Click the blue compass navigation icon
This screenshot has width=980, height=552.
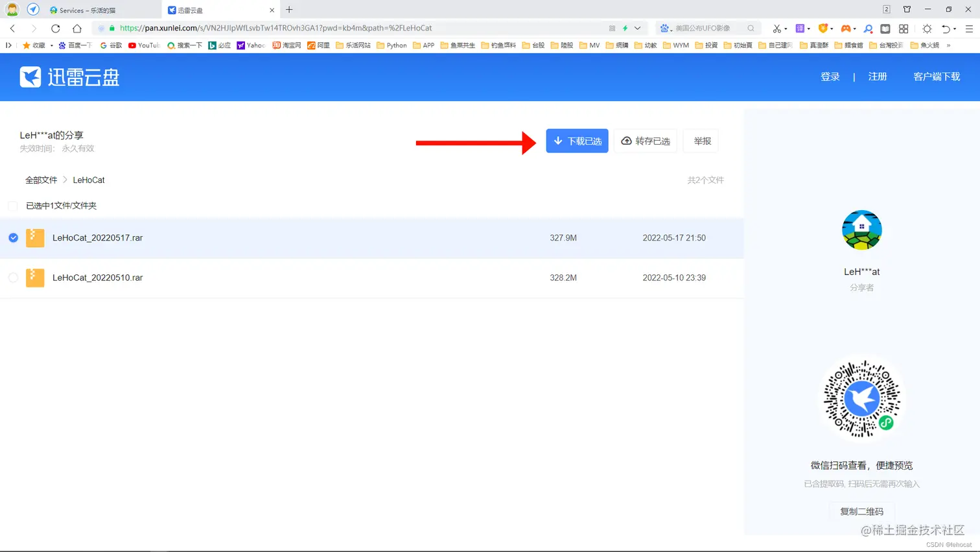(33, 10)
